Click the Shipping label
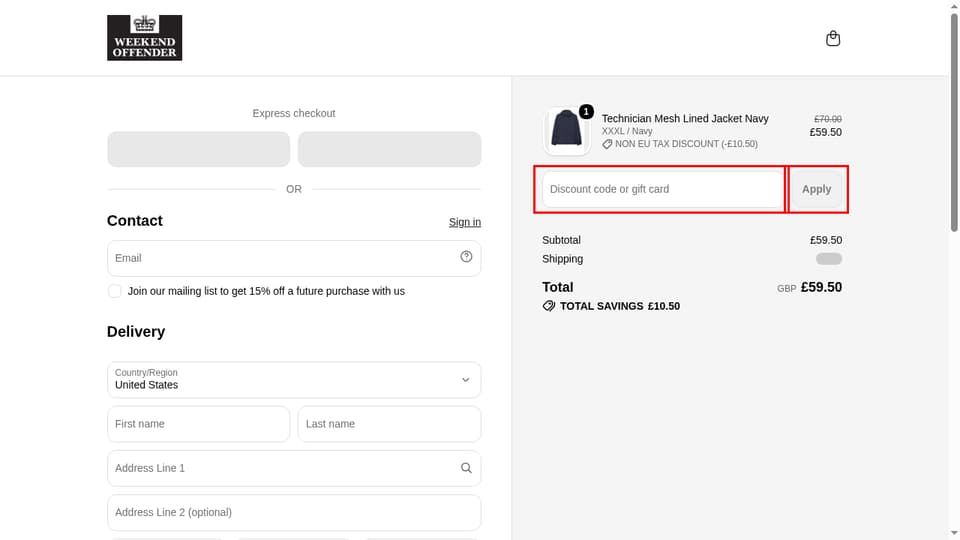 [563, 259]
